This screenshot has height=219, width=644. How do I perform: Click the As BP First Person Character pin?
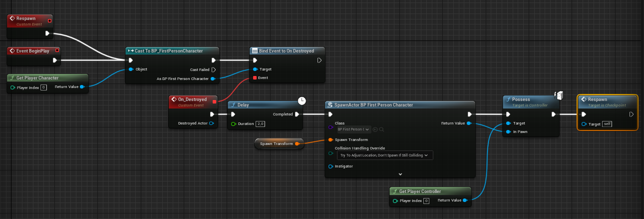point(213,78)
